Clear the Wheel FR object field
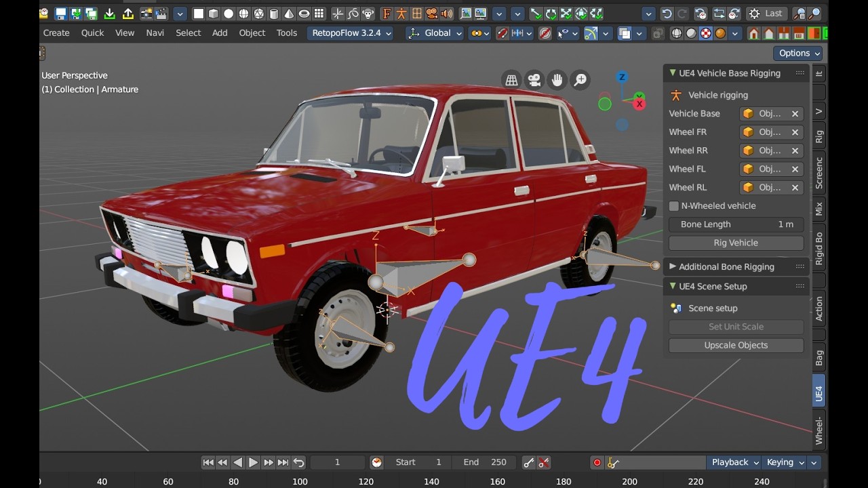The width and height of the screenshot is (868, 488). [x=795, y=132]
